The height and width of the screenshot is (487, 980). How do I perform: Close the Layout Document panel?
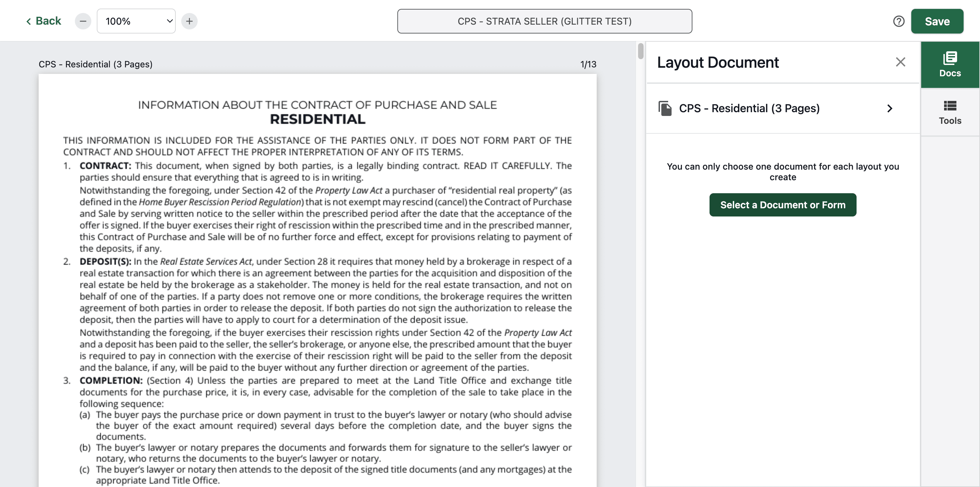coord(900,62)
